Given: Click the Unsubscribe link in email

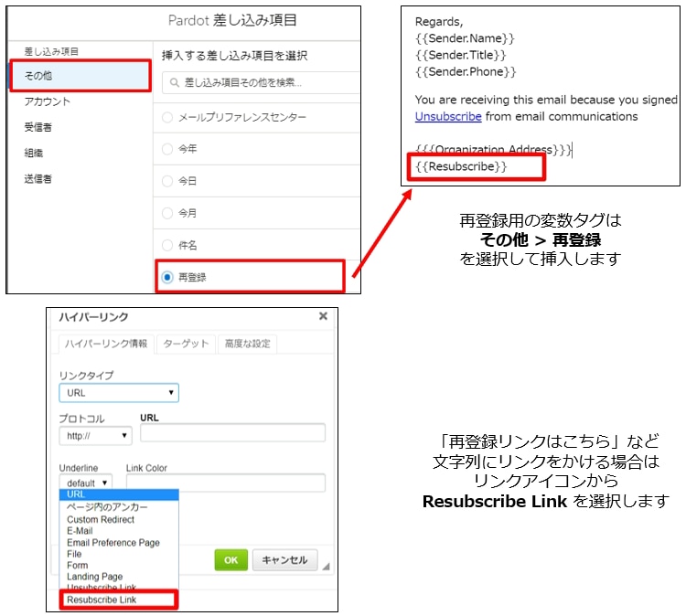Looking at the screenshot, I should pos(448,116).
